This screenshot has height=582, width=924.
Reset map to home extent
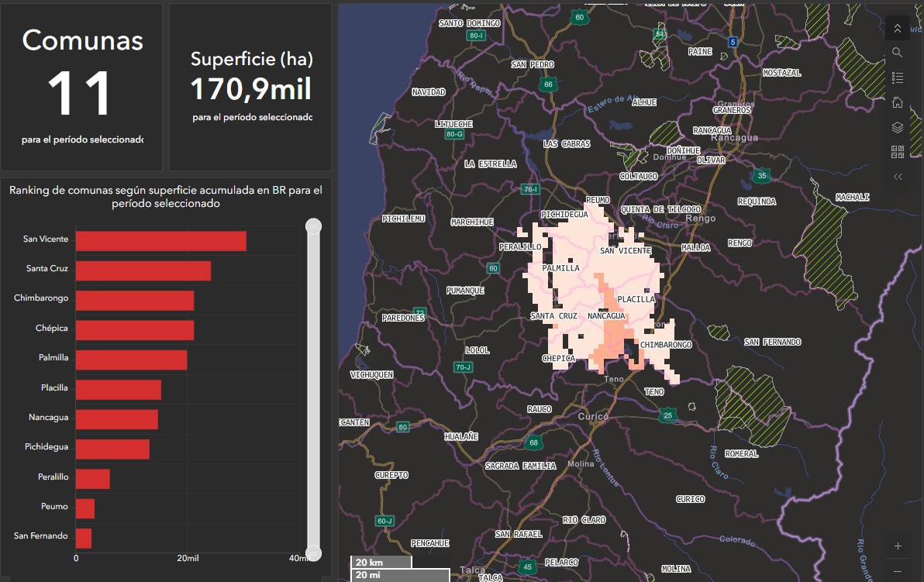897,102
